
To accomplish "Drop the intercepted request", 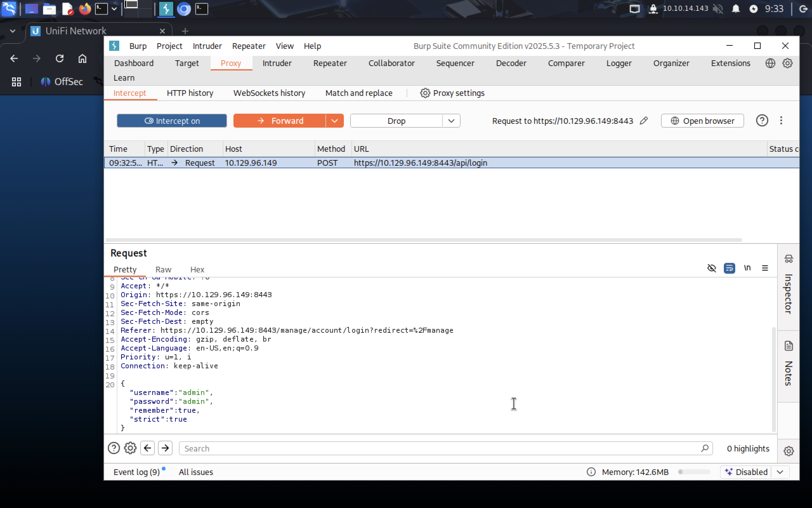I will (x=396, y=121).
